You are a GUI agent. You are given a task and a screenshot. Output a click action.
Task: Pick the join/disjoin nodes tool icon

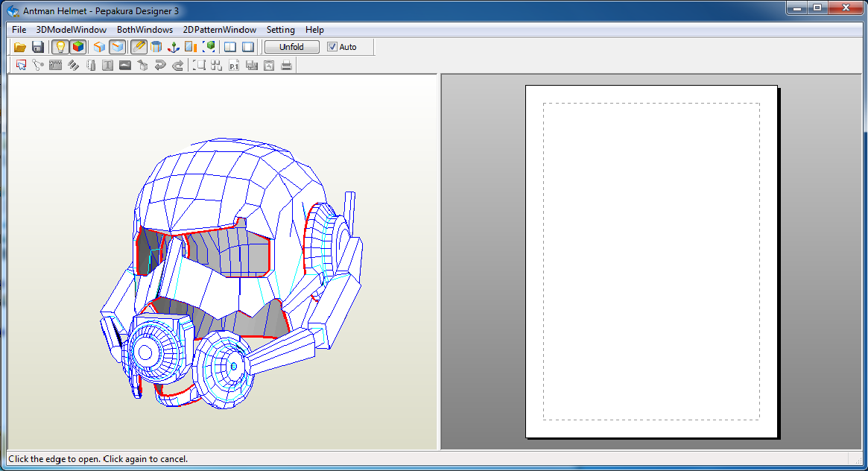pyautogui.click(x=38, y=66)
